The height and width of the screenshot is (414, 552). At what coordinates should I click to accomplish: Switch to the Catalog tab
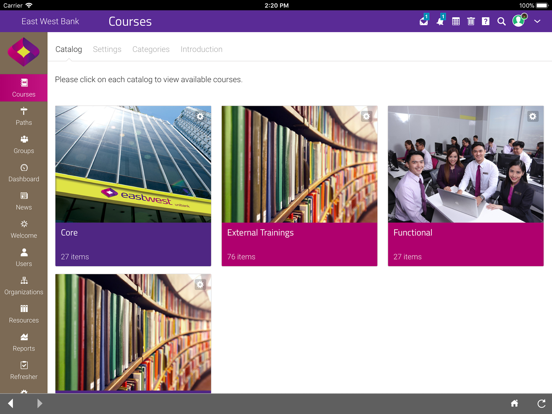(x=69, y=49)
